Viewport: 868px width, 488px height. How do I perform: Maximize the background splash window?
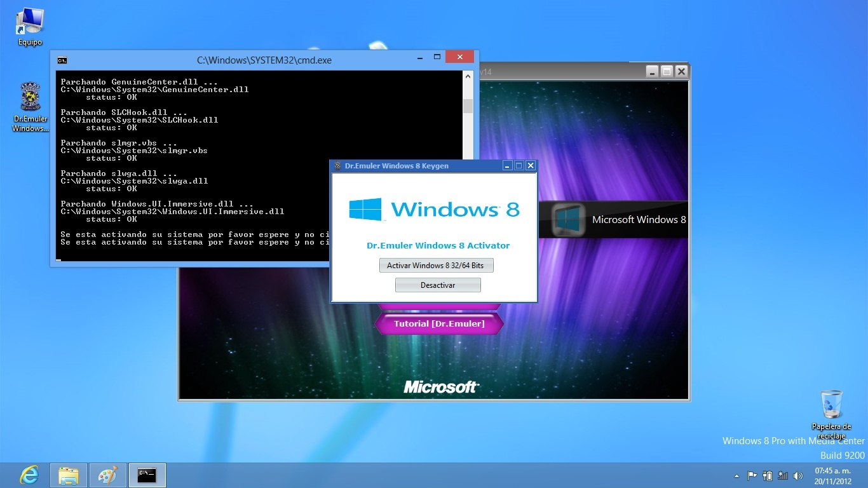667,72
